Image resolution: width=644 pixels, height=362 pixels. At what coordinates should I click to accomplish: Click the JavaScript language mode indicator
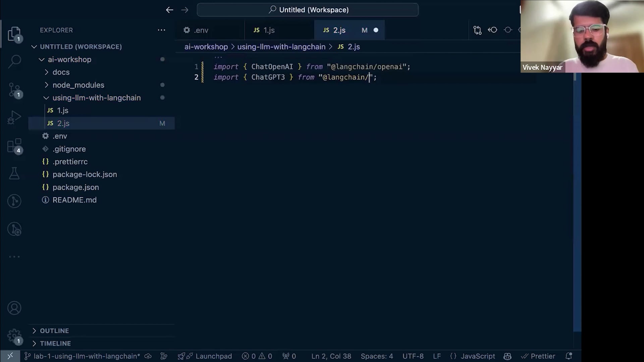pyautogui.click(x=477, y=356)
